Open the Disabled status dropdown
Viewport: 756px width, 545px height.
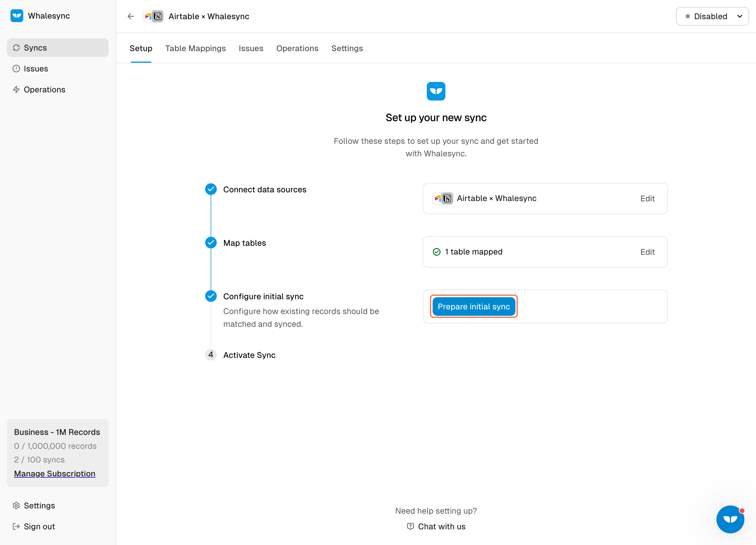coord(712,16)
